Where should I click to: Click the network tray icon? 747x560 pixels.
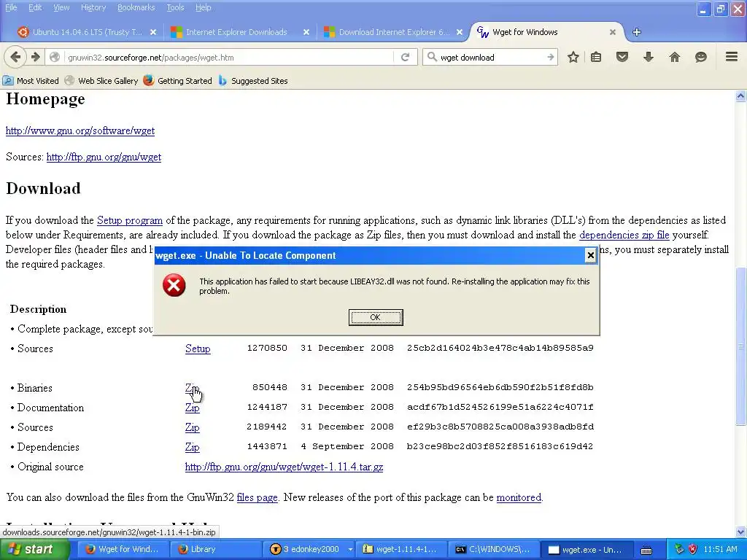pyautogui.click(x=679, y=549)
